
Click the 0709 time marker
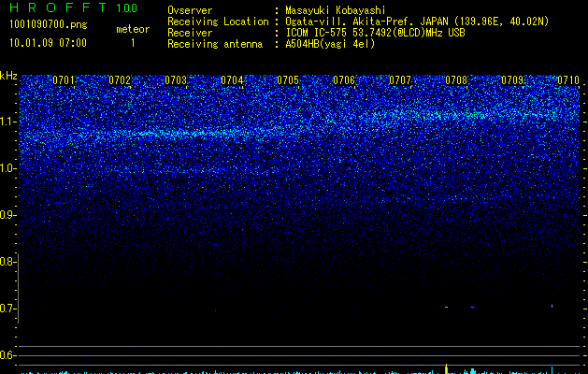(512, 80)
